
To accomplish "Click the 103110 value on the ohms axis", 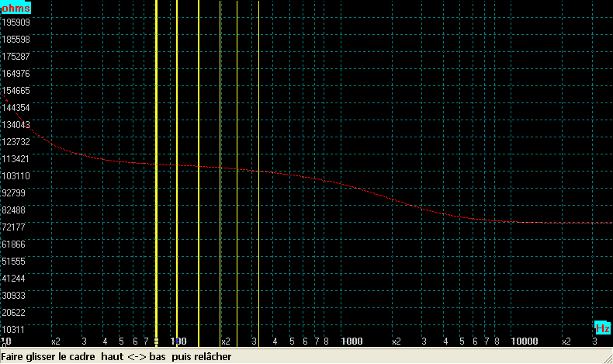I will click(x=16, y=176).
